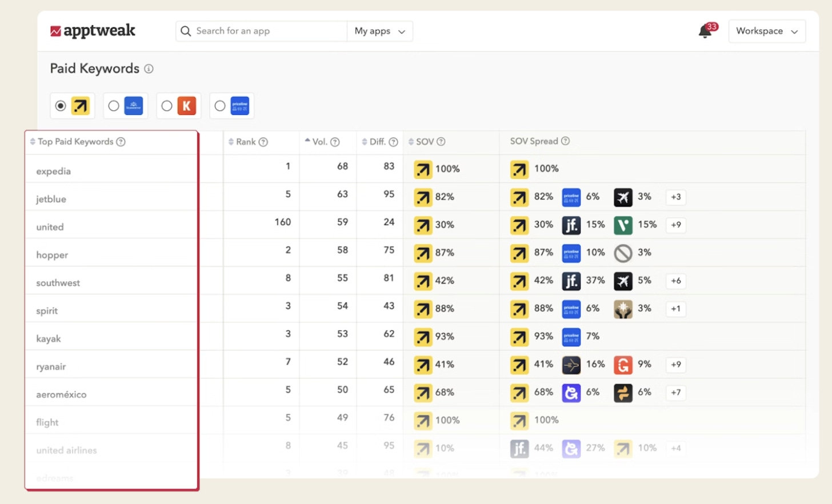Click the ryanair keyword

pyautogui.click(x=51, y=367)
